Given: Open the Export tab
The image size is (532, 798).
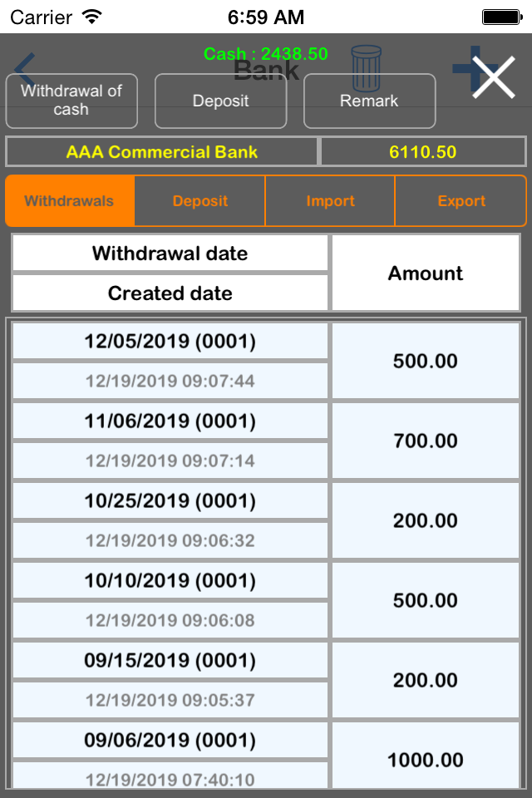Looking at the screenshot, I should (x=461, y=200).
